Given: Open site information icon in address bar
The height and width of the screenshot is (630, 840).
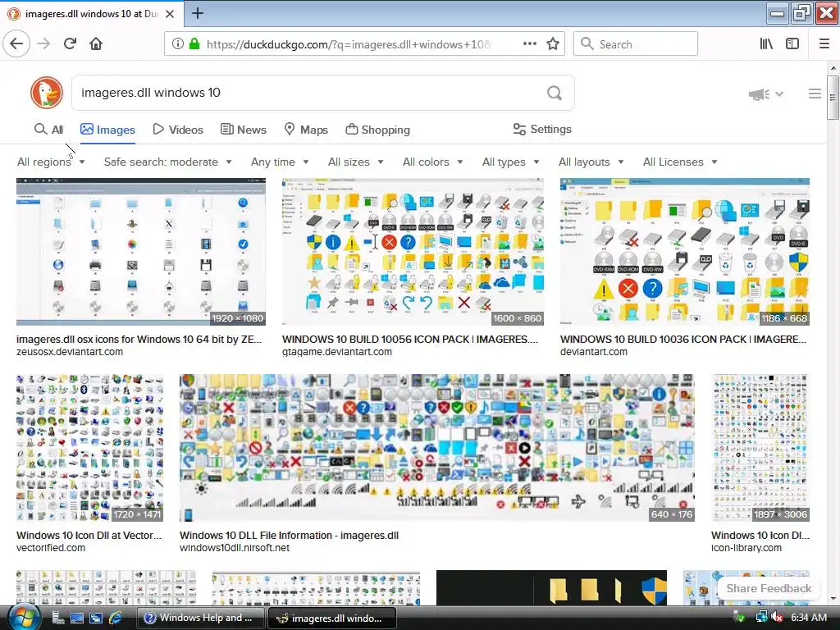Looking at the screenshot, I should point(178,44).
